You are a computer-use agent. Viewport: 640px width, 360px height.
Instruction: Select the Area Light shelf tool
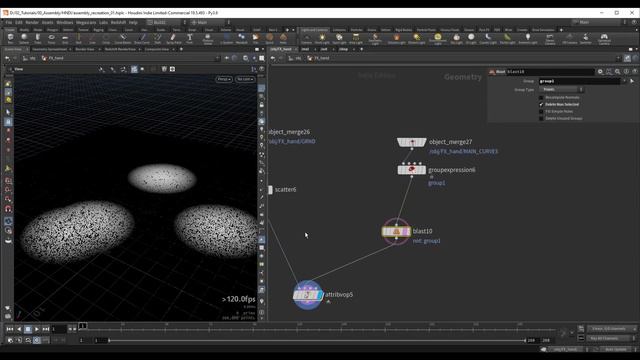click(x=356, y=38)
